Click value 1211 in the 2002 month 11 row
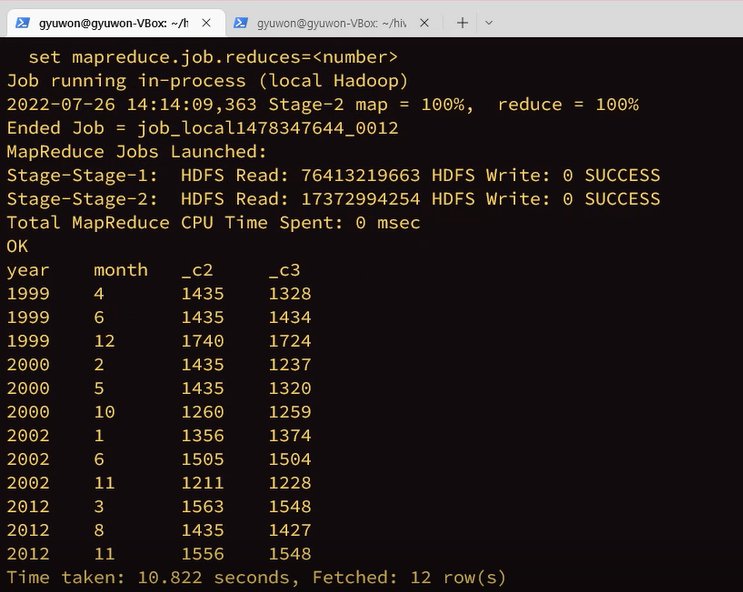This screenshot has height=592, width=743. [x=203, y=483]
